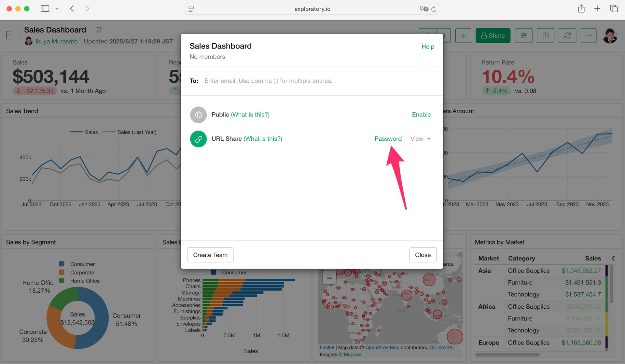625x364 pixels.
Task: Click the map zoom out minus button
Action: coord(329,278)
